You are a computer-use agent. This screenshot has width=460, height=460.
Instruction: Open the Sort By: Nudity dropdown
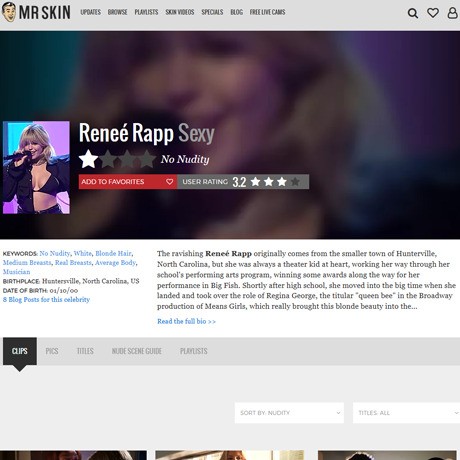[x=289, y=413]
